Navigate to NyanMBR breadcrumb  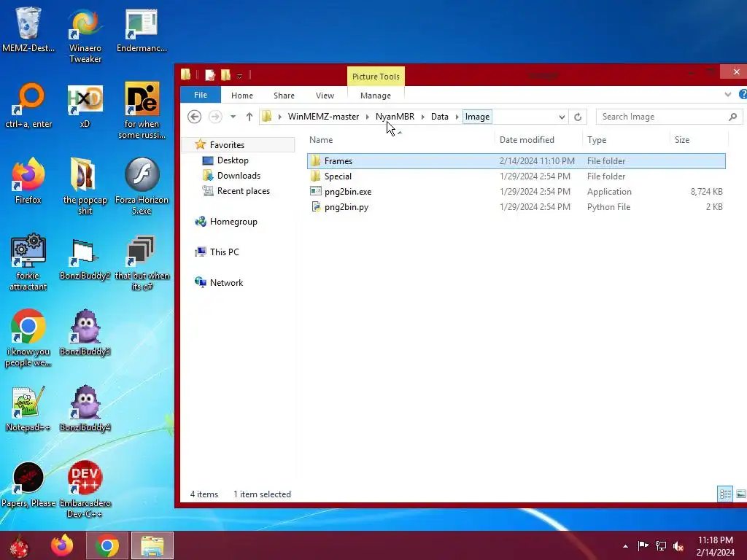coord(395,117)
